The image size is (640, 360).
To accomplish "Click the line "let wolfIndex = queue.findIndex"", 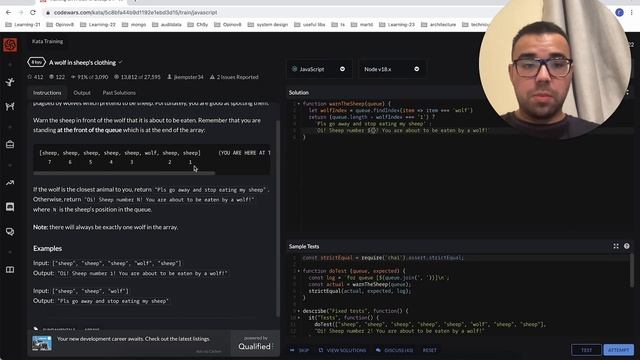I will pyautogui.click(x=390, y=110).
